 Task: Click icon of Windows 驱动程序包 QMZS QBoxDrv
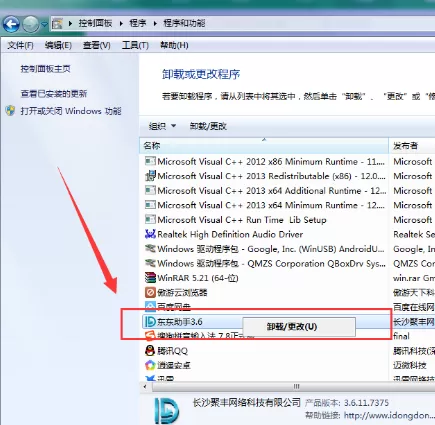click(150, 263)
